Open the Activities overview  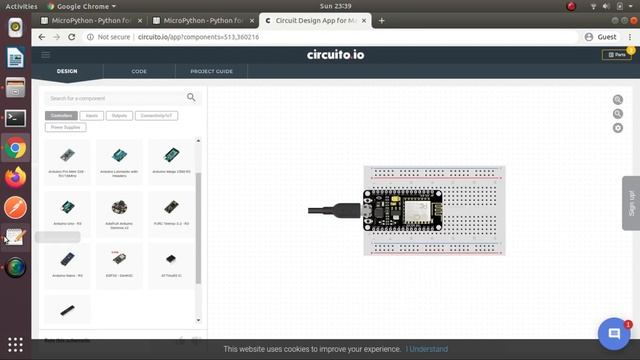pos(21,6)
